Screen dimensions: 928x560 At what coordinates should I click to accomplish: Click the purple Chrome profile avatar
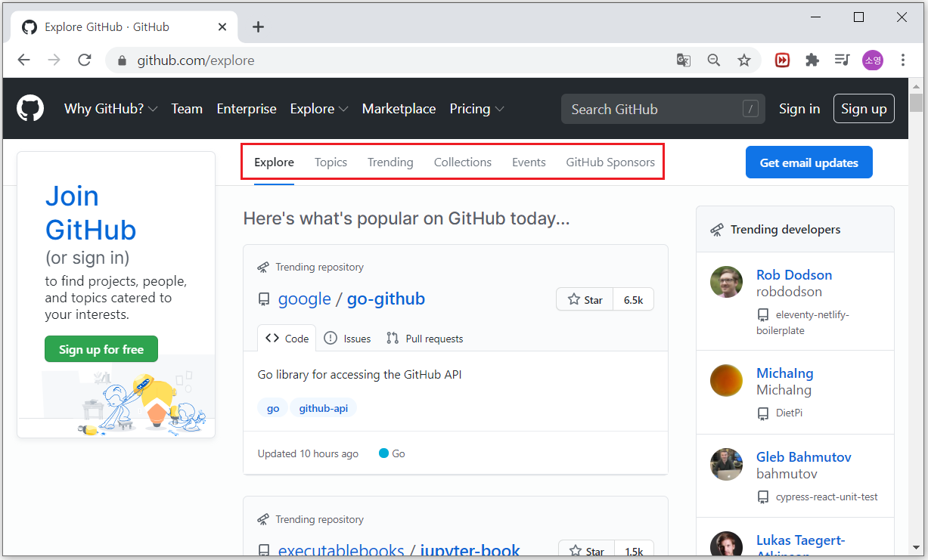point(873,60)
